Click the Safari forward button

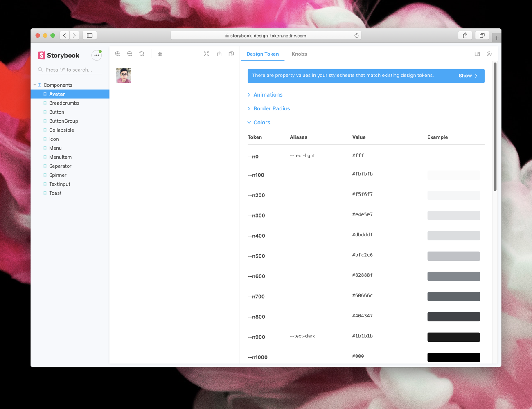(x=74, y=36)
